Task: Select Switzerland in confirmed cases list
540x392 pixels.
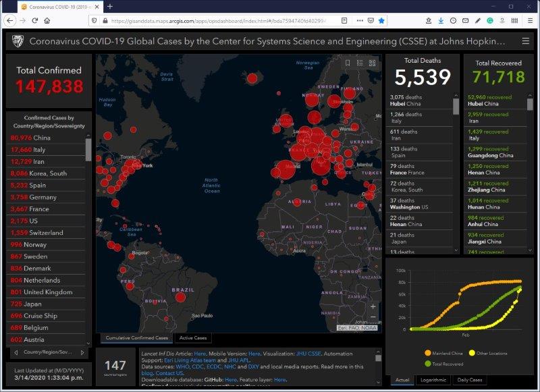Action: [x=46, y=233]
